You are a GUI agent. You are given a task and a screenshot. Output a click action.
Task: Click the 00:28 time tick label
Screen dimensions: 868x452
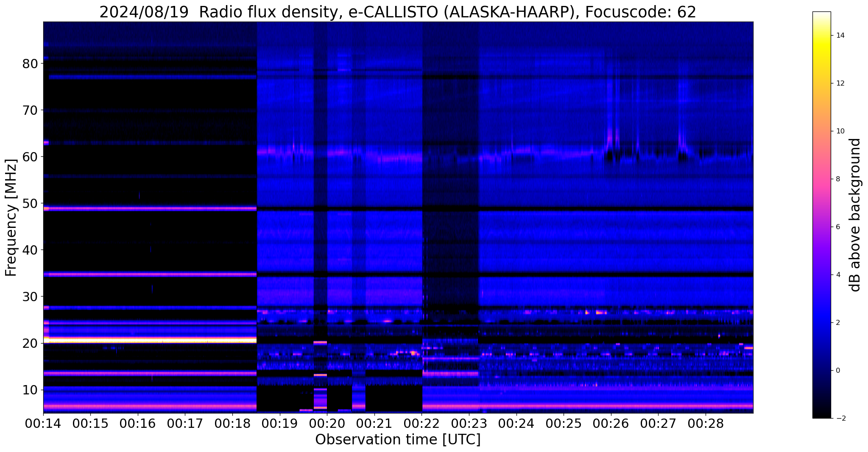(x=705, y=423)
